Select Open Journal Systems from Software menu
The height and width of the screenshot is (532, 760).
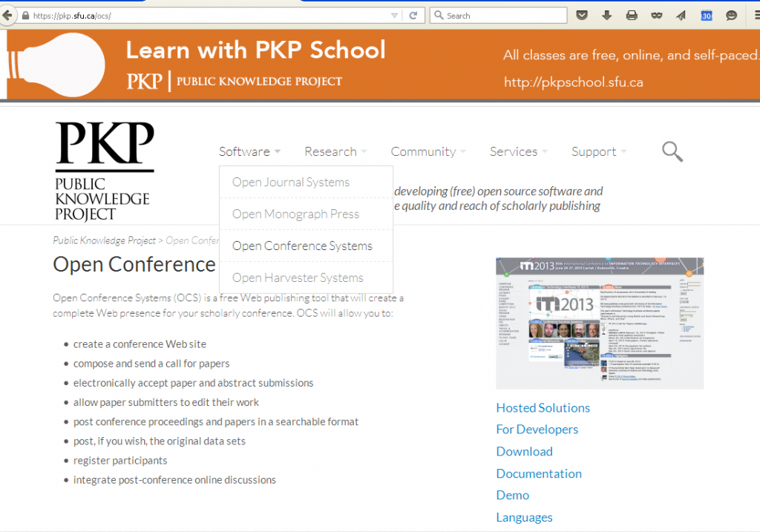tap(291, 183)
